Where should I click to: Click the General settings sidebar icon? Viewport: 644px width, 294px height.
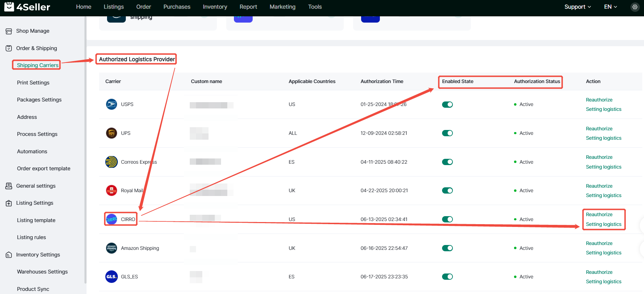[x=9, y=186]
